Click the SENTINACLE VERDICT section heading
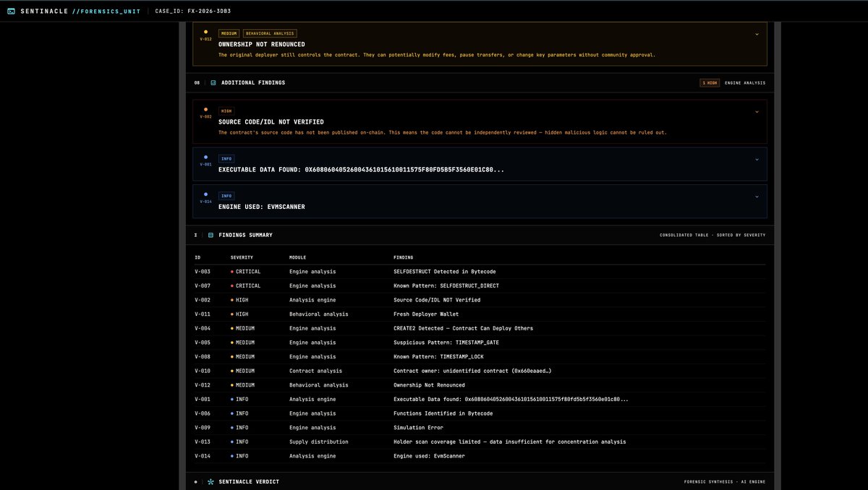 (x=249, y=481)
